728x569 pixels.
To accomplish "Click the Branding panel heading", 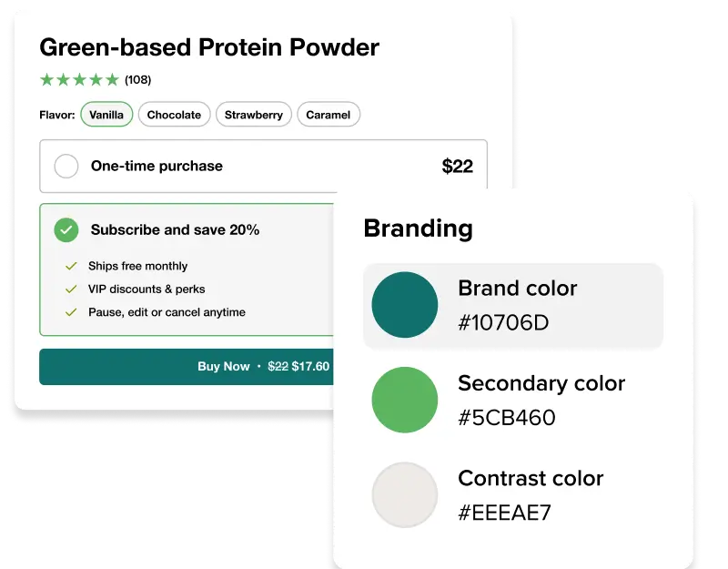I will click(x=418, y=229).
